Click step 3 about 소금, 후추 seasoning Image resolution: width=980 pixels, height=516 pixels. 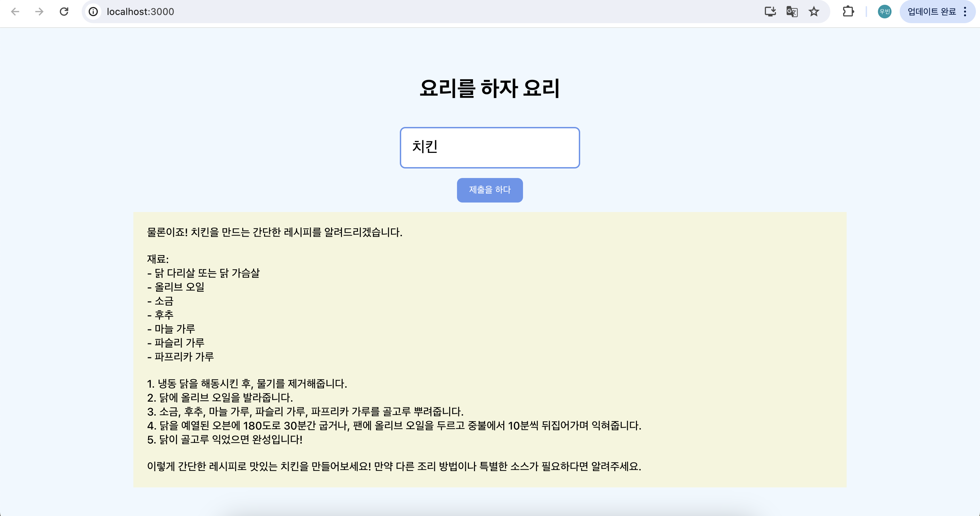pyautogui.click(x=306, y=412)
